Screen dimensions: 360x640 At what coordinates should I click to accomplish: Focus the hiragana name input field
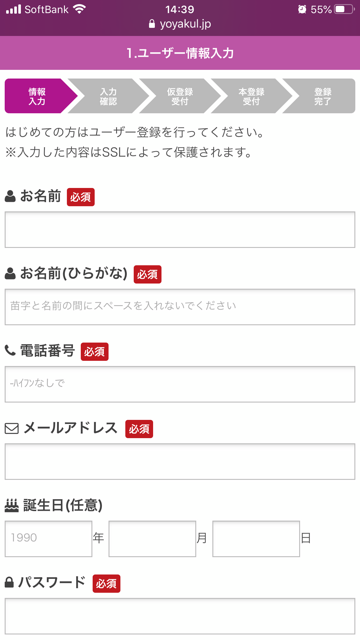[x=180, y=307]
